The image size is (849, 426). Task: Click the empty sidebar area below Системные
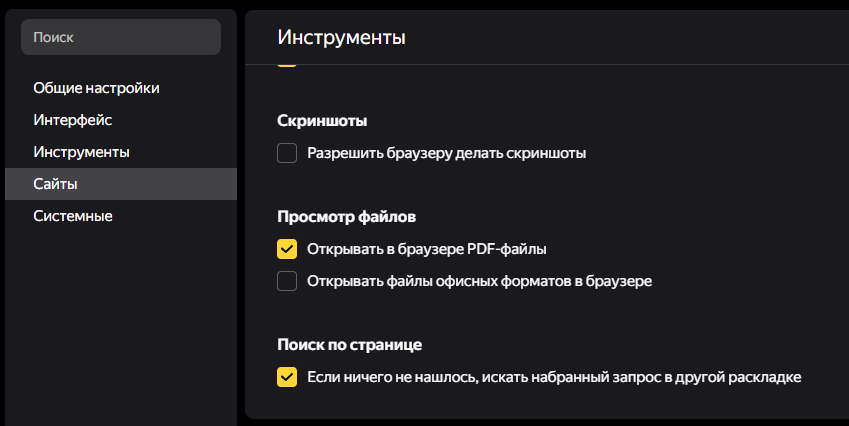[120, 320]
